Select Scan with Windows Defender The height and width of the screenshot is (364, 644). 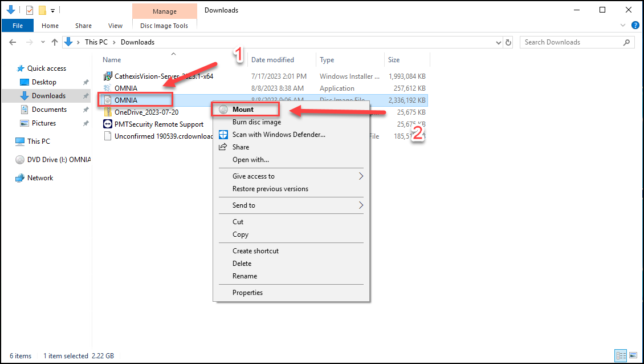pyautogui.click(x=291, y=135)
